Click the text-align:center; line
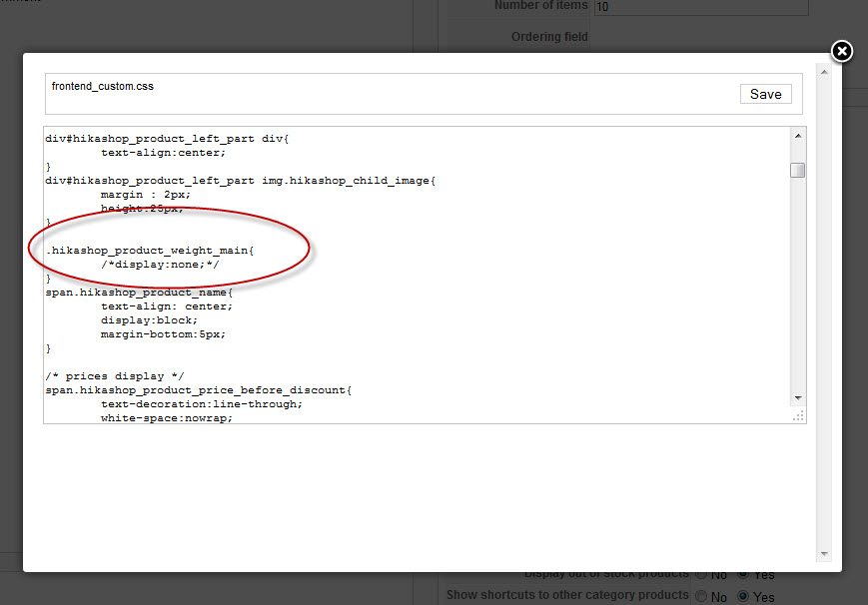868x605 pixels. pyautogui.click(x=163, y=153)
